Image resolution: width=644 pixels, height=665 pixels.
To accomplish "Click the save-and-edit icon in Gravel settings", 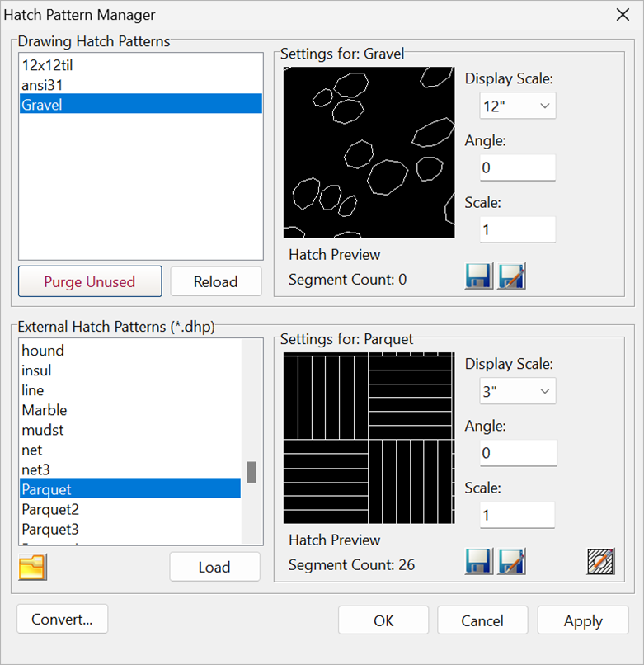I will (x=512, y=276).
